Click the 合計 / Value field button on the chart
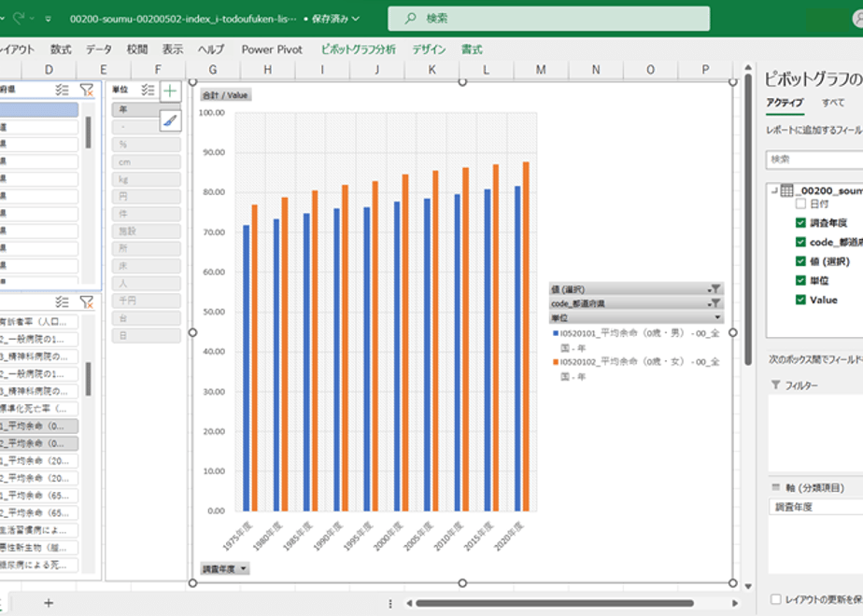Viewport: 863px width, 616px height. [226, 95]
